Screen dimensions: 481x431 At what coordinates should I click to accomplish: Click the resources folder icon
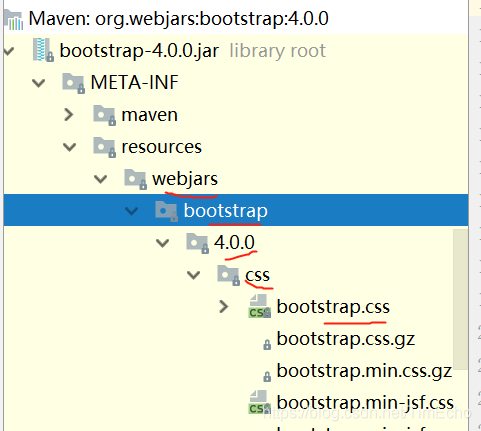[x=105, y=147]
